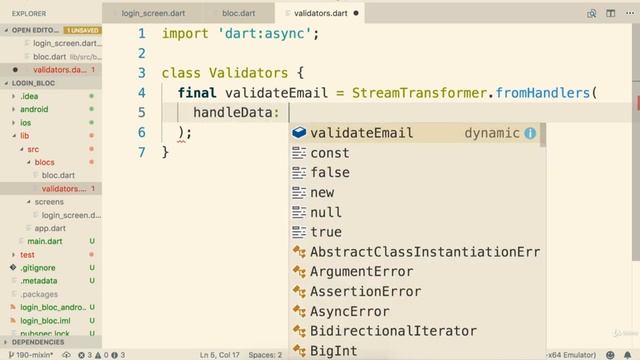Open the .metadata file
The width and height of the screenshot is (640, 360).
point(39,281)
